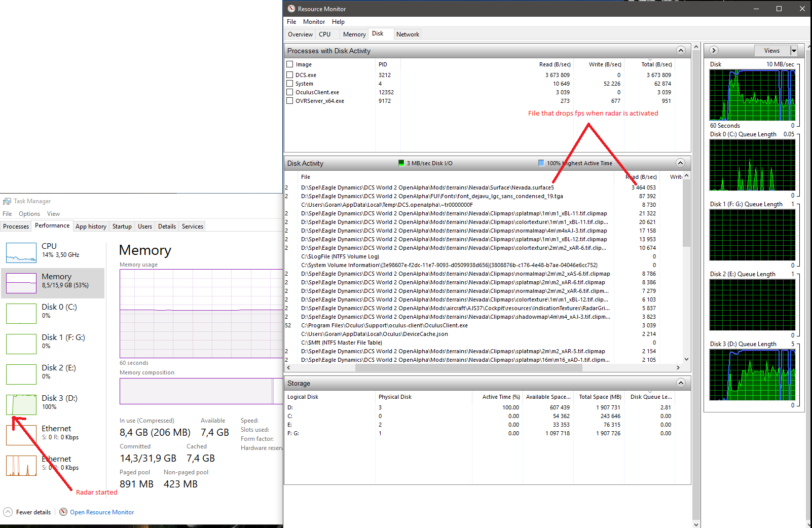
Task: Check the DCS.exe process checkbox
Action: [x=290, y=74]
